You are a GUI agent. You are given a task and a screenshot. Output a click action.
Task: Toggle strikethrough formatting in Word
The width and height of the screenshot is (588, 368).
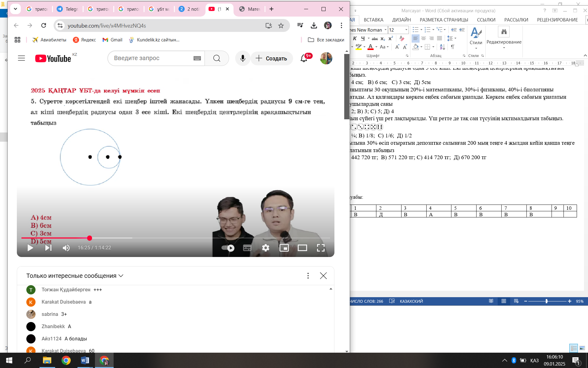[375, 39]
